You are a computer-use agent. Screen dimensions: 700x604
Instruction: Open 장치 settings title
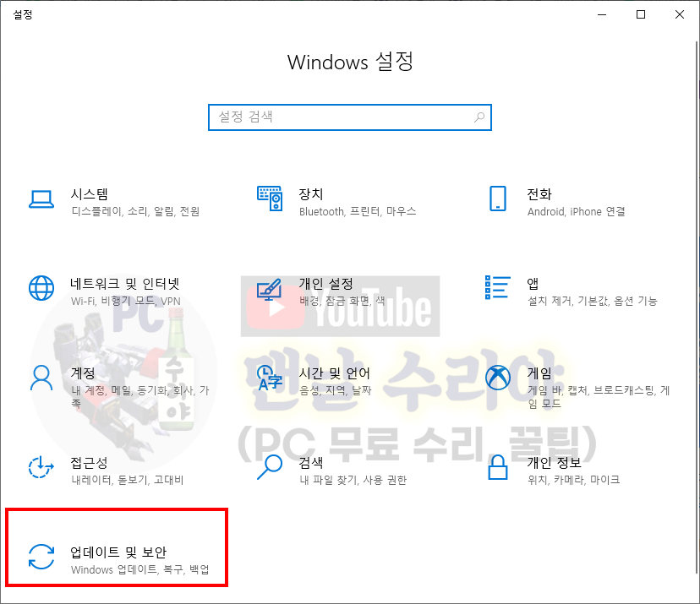[311, 194]
